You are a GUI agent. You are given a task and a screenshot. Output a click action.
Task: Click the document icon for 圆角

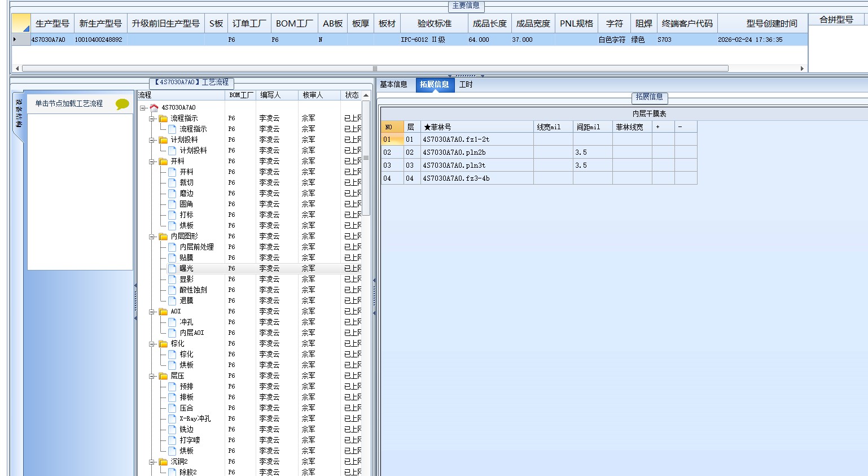(x=172, y=204)
